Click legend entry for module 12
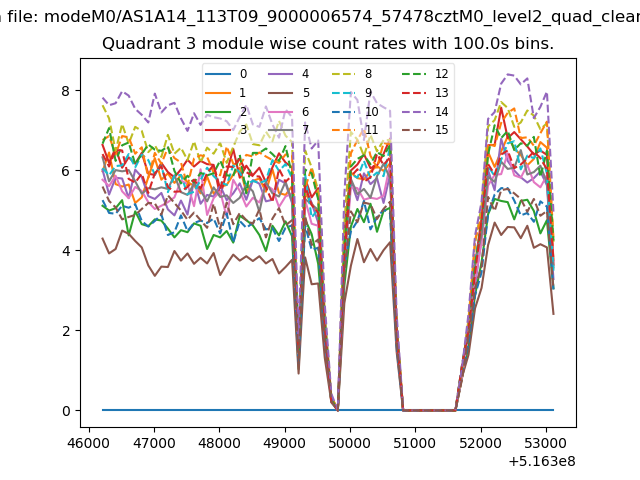This screenshot has height=480, width=640. (425, 74)
